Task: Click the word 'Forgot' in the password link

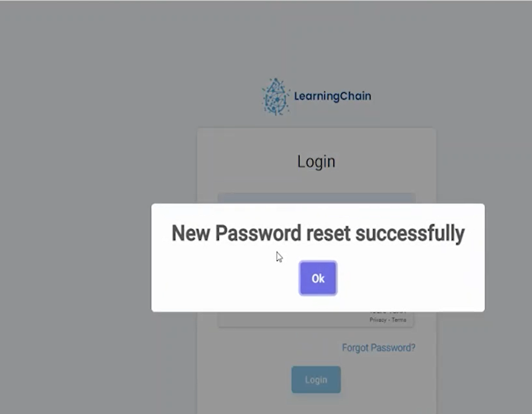Action: coord(355,348)
